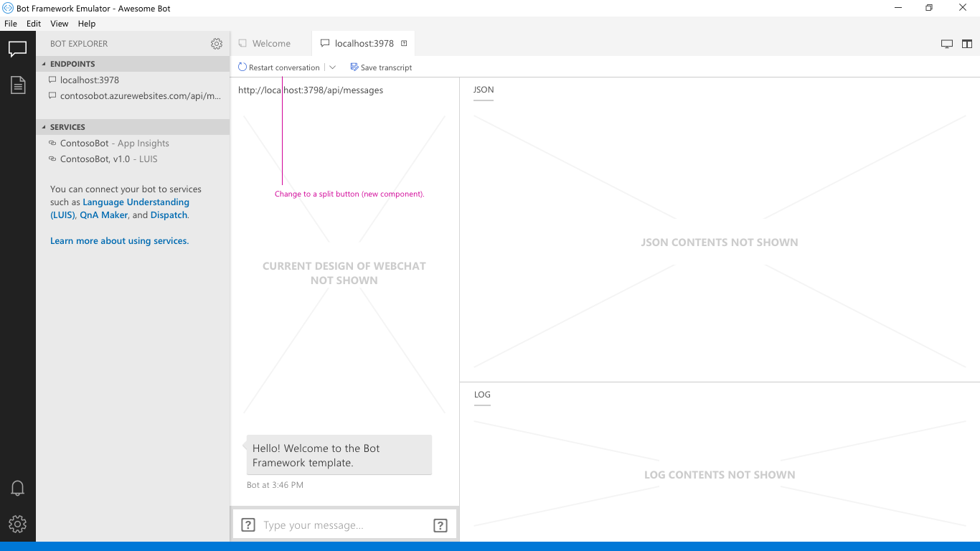This screenshot has width=980, height=551.
Task: Select the LOG panel tab
Action: pyautogui.click(x=482, y=395)
